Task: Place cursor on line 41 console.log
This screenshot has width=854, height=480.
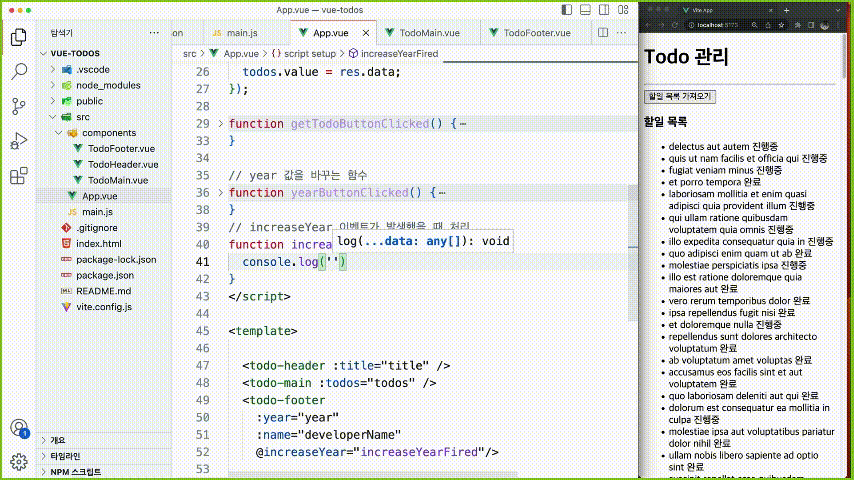Action: (x=294, y=262)
